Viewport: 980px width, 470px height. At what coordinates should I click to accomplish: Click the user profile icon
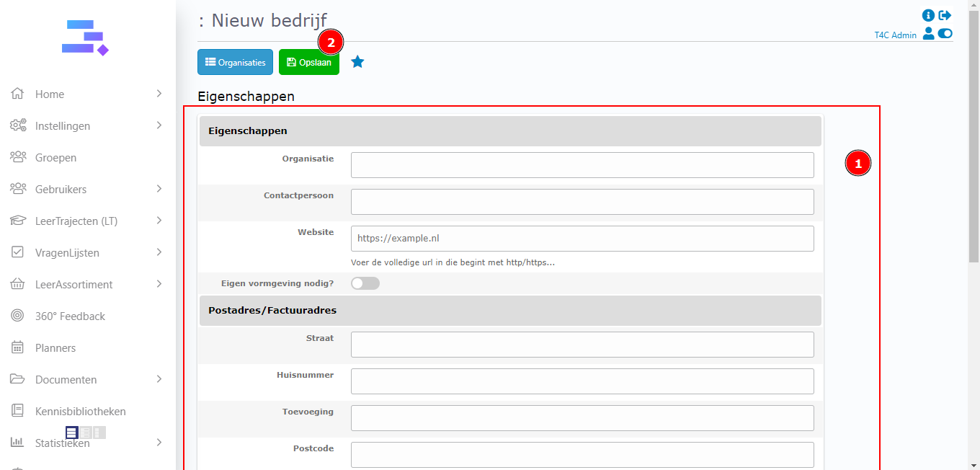928,33
